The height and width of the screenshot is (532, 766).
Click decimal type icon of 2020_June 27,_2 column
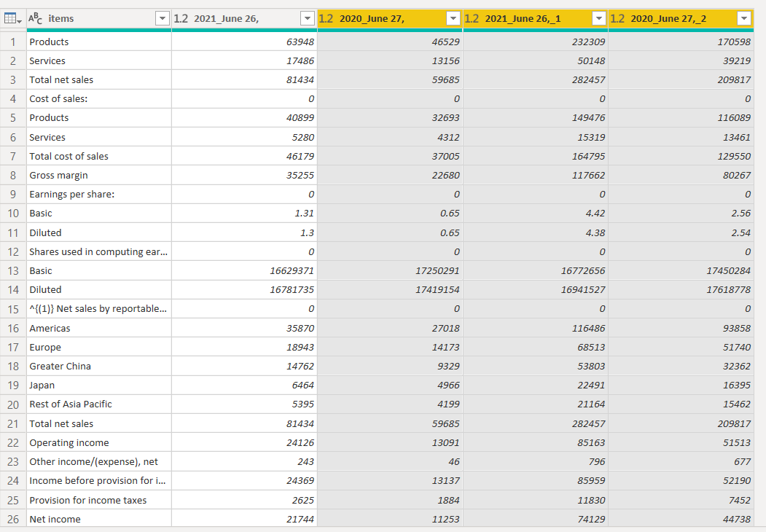(x=617, y=18)
